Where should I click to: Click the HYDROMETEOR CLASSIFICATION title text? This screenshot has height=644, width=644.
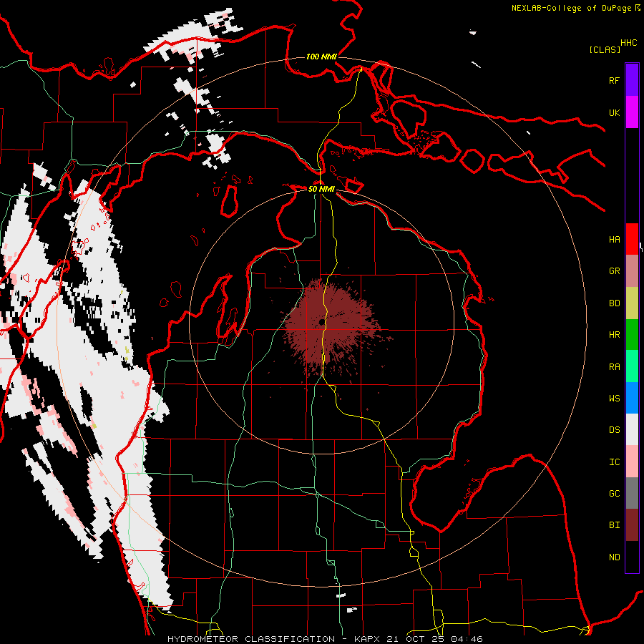pyautogui.click(x=251, y=639)
